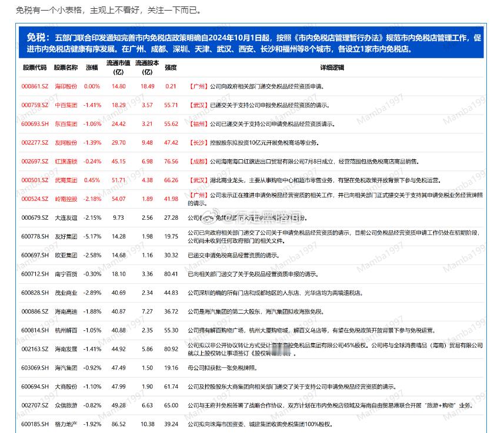Select stock code 600694.SH
Viewport: 504px width, 433px height.
35,387
